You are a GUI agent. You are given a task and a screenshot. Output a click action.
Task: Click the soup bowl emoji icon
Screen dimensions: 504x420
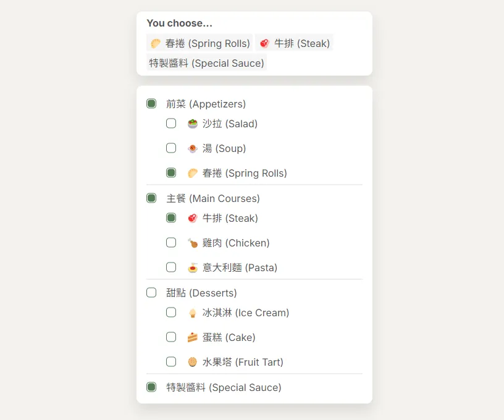[x=193, y=148]
